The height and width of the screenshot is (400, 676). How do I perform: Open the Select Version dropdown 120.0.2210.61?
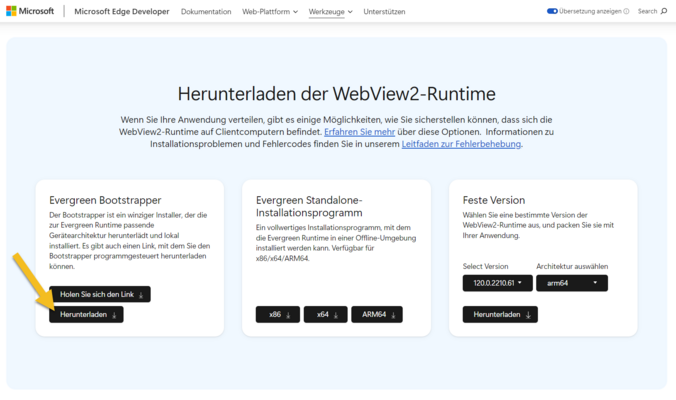496,283
